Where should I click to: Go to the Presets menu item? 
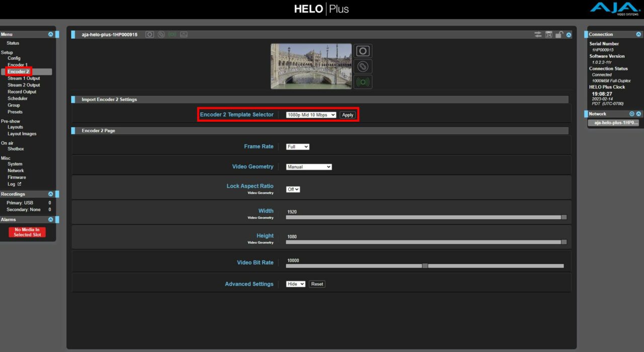[x=15, y=112]
